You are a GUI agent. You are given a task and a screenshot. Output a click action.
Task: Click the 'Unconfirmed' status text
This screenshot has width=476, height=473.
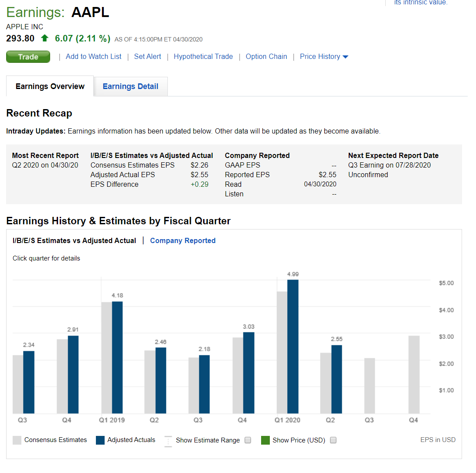click(368, 175)
